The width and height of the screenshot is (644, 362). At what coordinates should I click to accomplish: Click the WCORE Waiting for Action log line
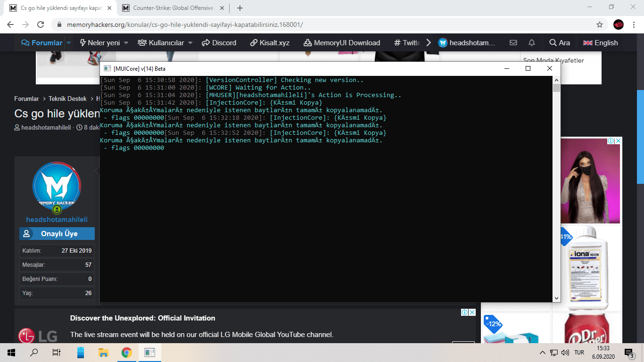coord(206,88)
